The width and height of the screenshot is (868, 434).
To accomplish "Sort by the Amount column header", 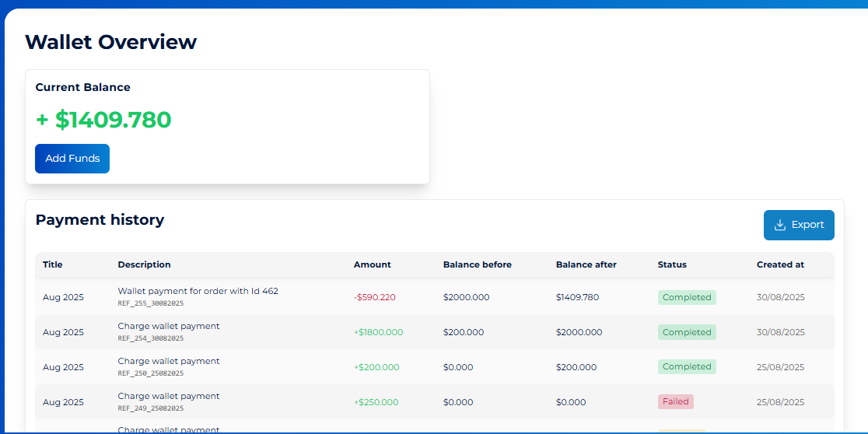I will (x=372, y=264).
